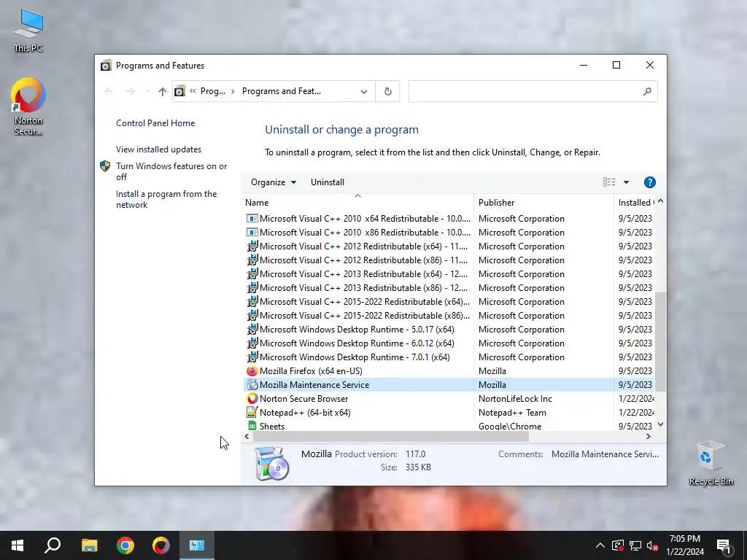Expand the address bar history dropdown
The width and height of the screenshot is (747, 560).
[x=364, y=91]
